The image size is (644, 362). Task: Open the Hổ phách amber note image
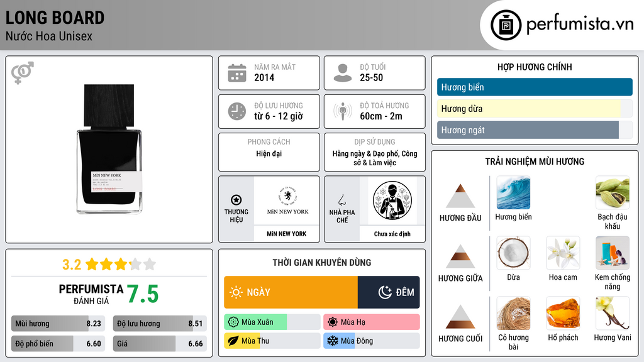click(563, 313)
